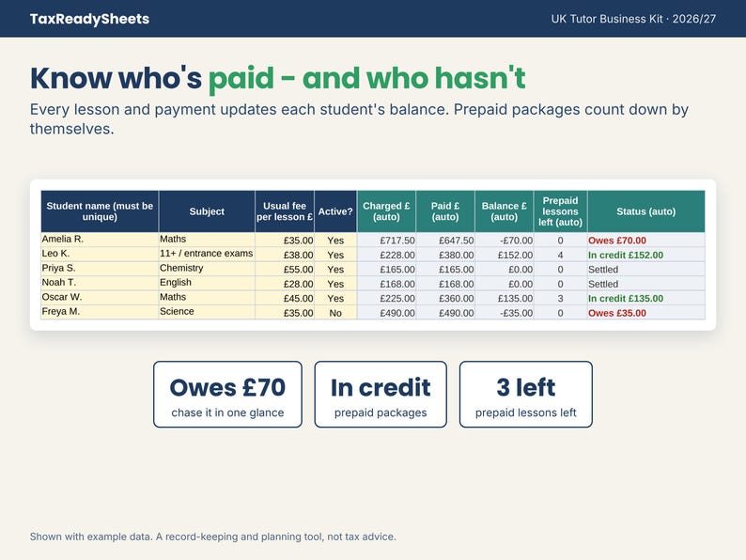Viewport: 746px width, 560px height.
Task: Click Leo K.'s prepaid lessons value 4
Action: point(561,255)
